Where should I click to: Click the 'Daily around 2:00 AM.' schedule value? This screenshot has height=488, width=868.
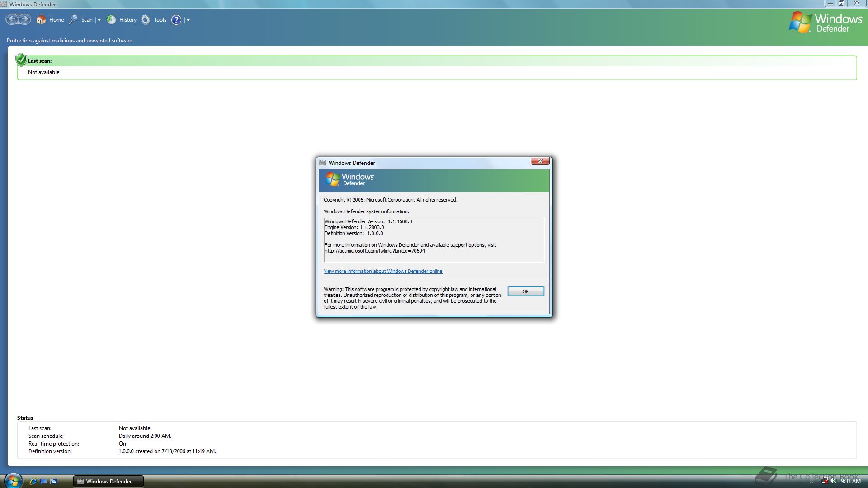click(145, 436)
